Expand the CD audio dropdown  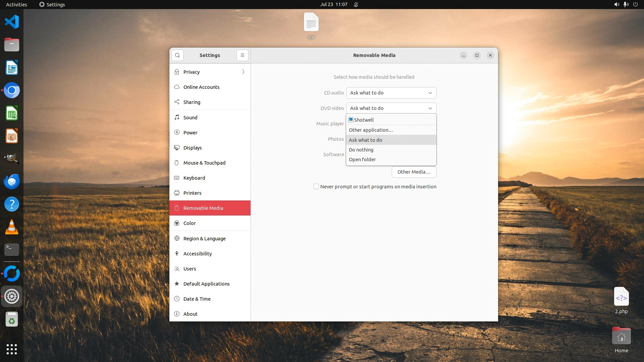391,93
